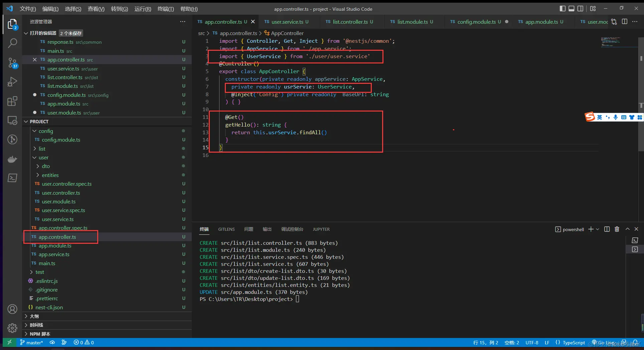This screenshot has width=644, height=350.
Task: Open main.ts in the project tree
Action: (47, 263)
